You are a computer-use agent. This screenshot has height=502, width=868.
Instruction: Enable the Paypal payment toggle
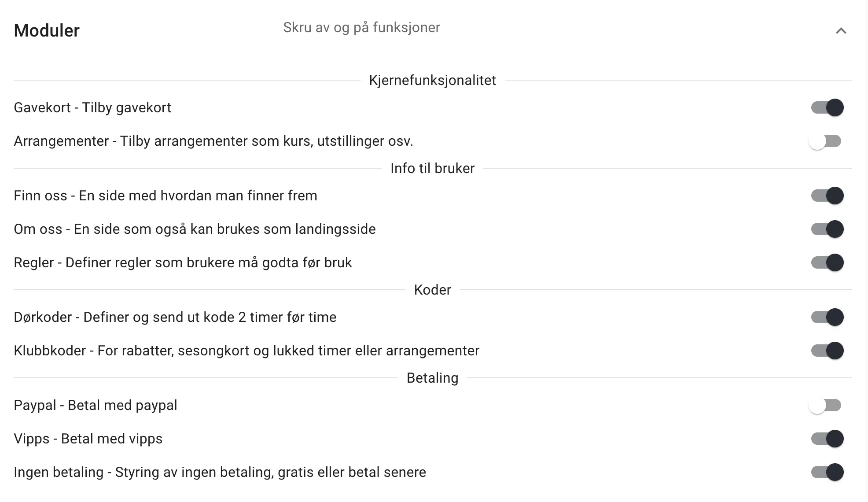[826, 406]
